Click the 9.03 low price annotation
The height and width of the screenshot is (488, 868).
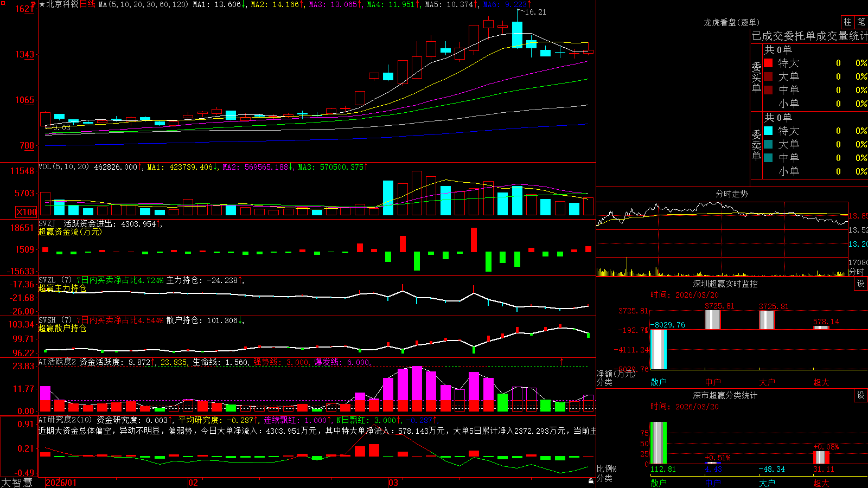62,127
